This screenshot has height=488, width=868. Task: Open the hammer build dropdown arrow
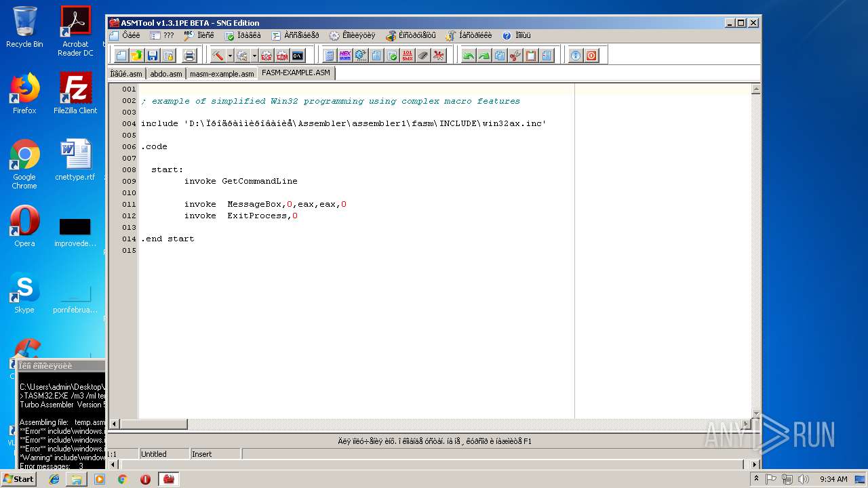point(230,56)
